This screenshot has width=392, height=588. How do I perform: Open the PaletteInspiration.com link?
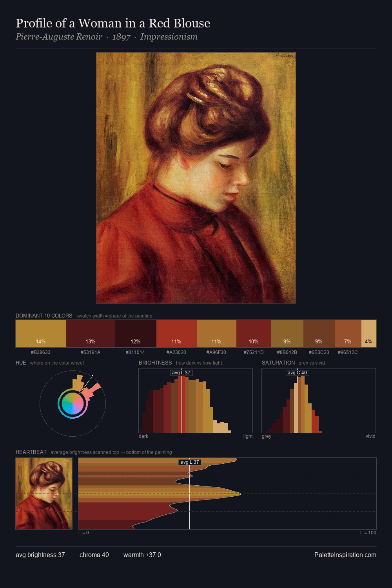[x=345, y=555]
